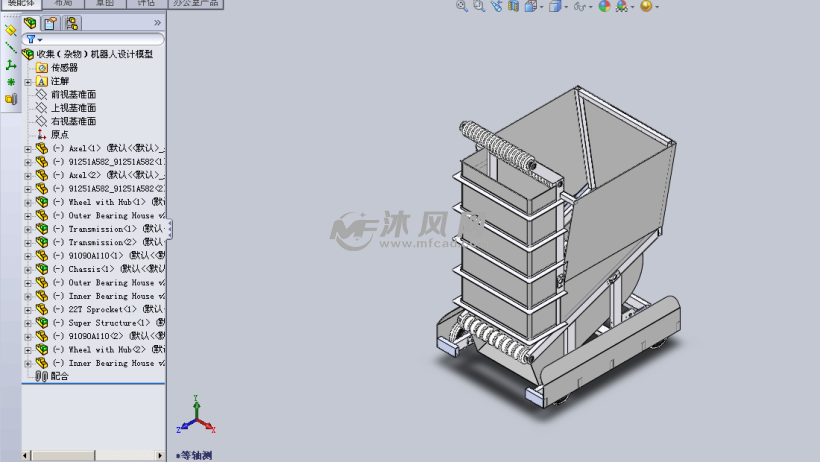Open Apply Scene dropdown arrow

[x=632, y=7]
